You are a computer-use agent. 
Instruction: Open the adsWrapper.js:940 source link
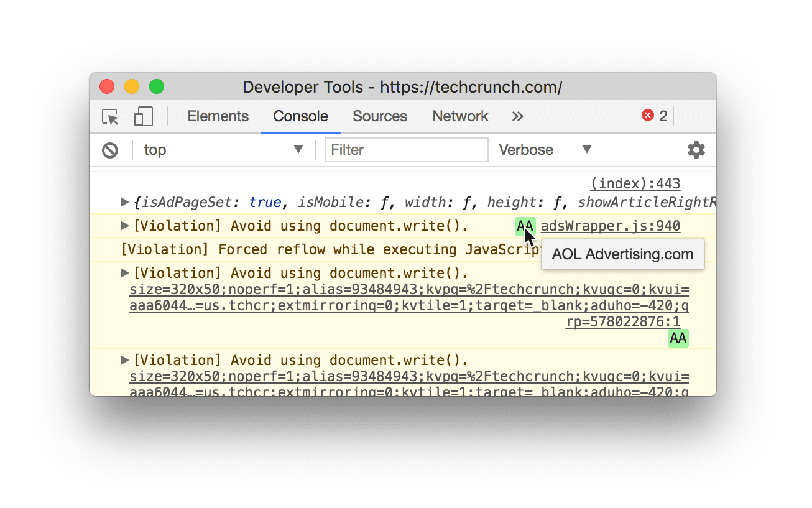click(610, 226)
